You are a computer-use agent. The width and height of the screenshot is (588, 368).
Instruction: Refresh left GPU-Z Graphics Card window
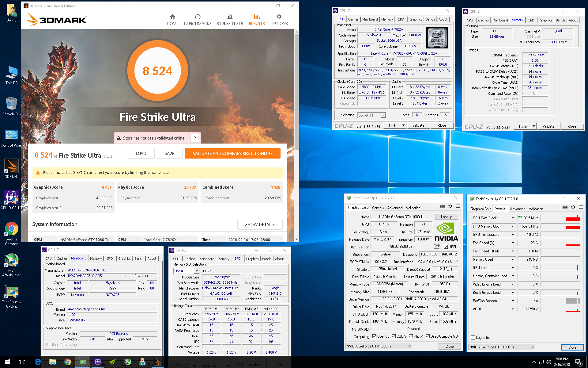point(450,206)
